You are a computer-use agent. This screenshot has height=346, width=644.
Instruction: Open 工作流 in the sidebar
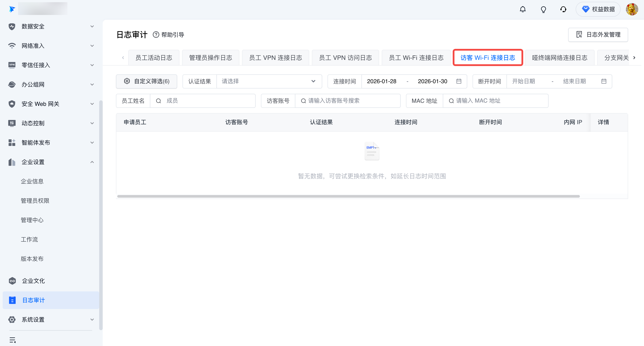(x=29, y=239)
